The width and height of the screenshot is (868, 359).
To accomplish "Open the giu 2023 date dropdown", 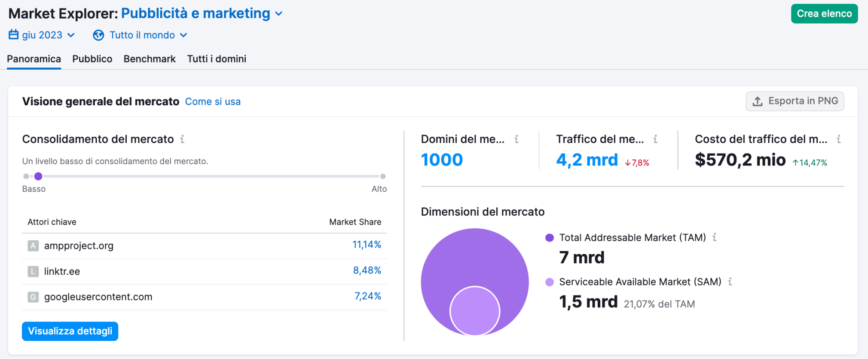I will (x=42, y=35).
